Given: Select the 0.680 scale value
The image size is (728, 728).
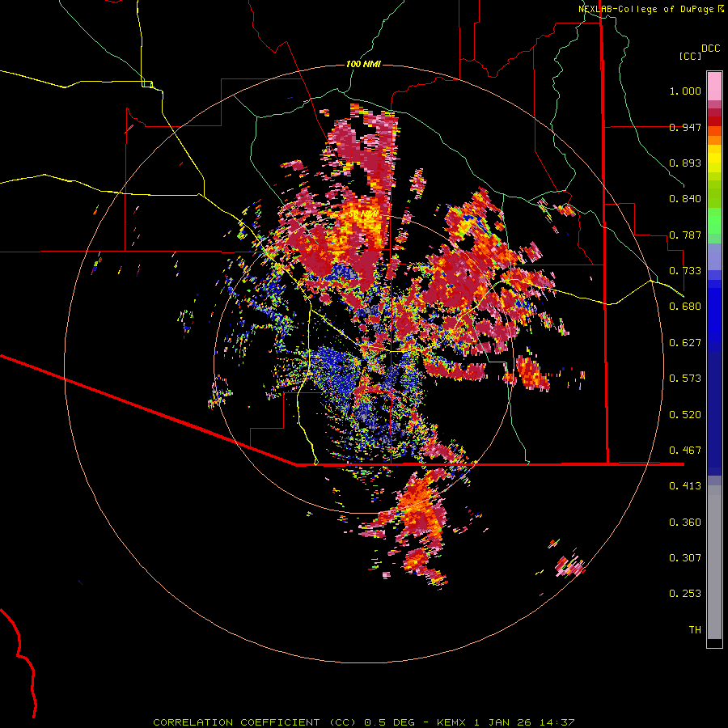Looking at the screenshot, I should tap(685, 307).
